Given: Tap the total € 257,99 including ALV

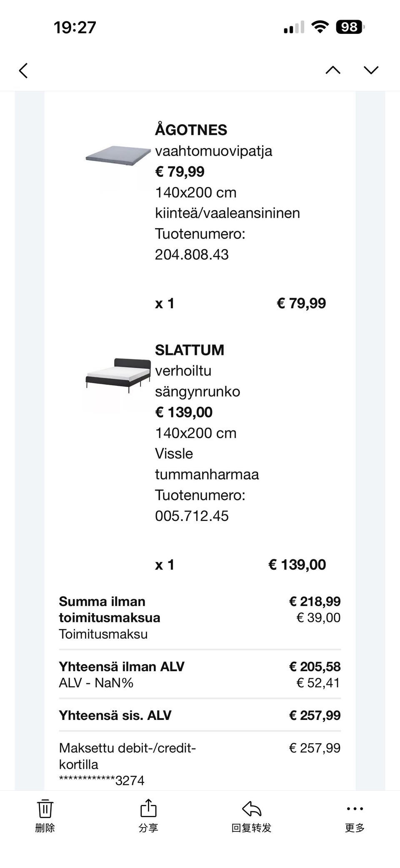Looking at the screenshot, I should click(315, 715).
